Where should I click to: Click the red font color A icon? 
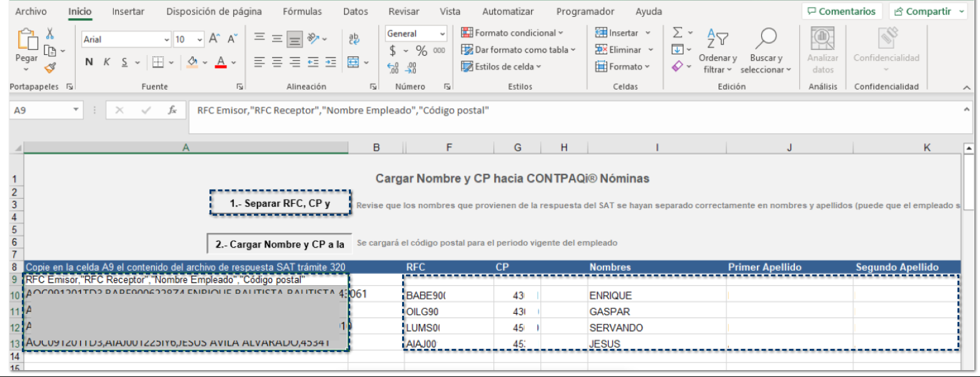(221, 62)
